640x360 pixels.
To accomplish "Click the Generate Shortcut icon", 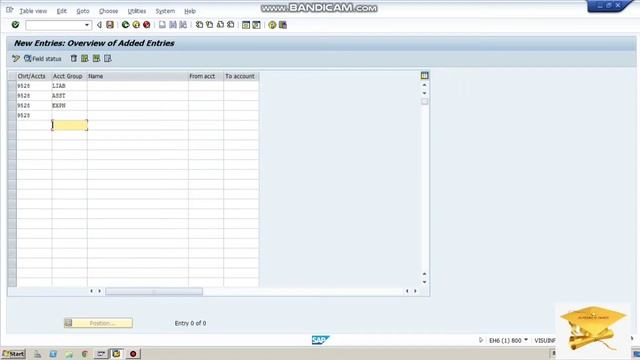I will pyautogui.click(x=256, y=25).
